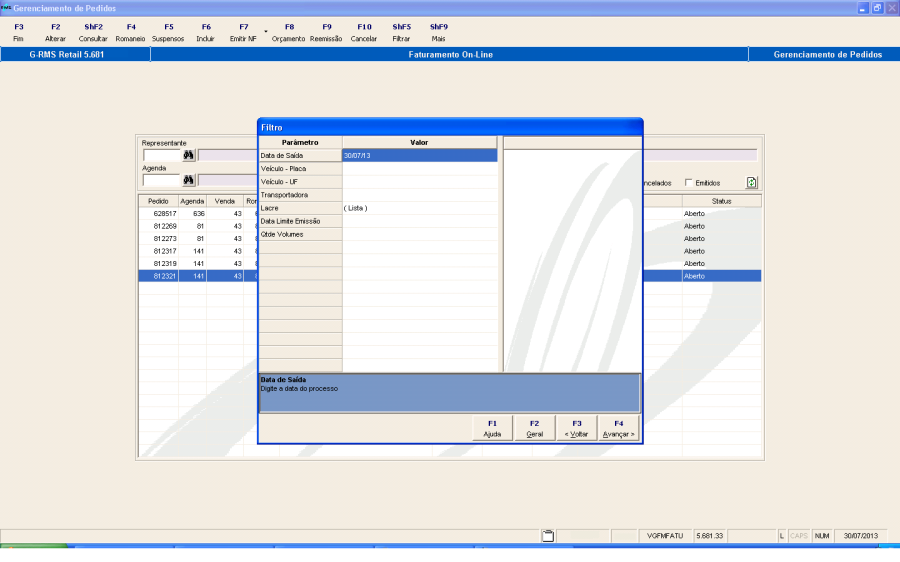This screenshot has height=562, width=900.
Task: Click the binoculars search icon beside Agenda
Action: click(x=189, y=180)
